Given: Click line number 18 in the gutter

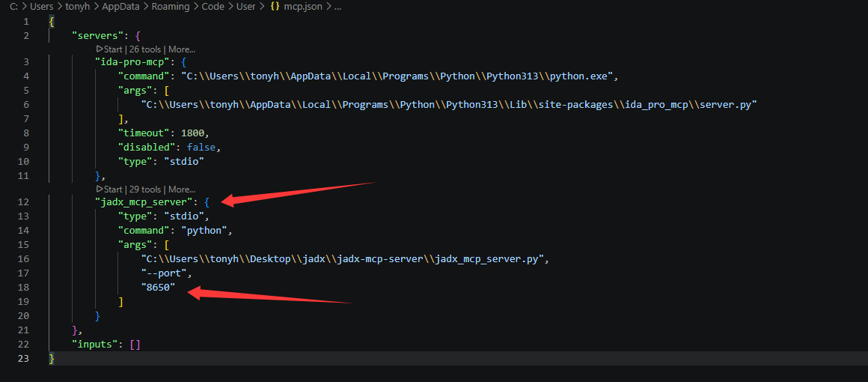Looking at the screenshot, I should pos(23,287).
